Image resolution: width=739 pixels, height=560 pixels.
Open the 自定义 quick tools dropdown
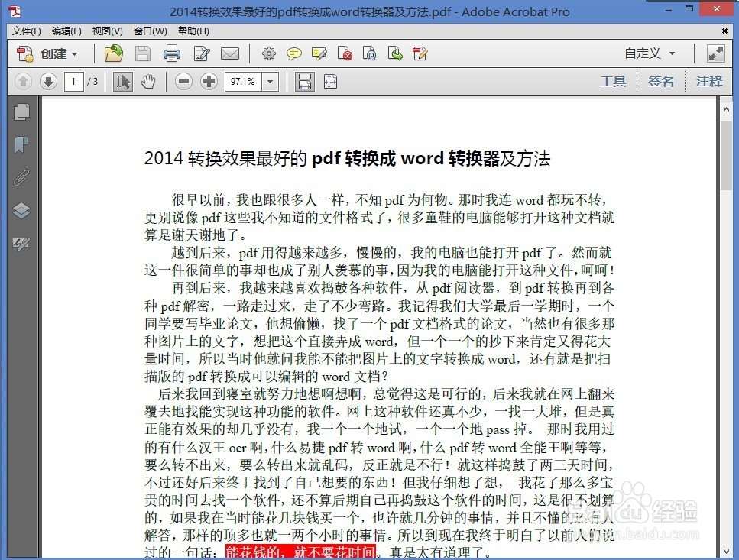point(650,53)
